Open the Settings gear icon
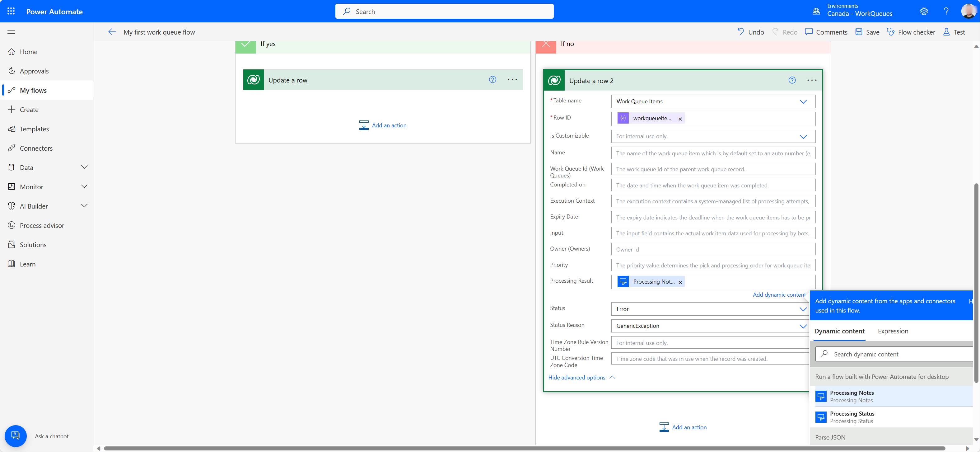The image size is (980, 452). pos(924,12)
